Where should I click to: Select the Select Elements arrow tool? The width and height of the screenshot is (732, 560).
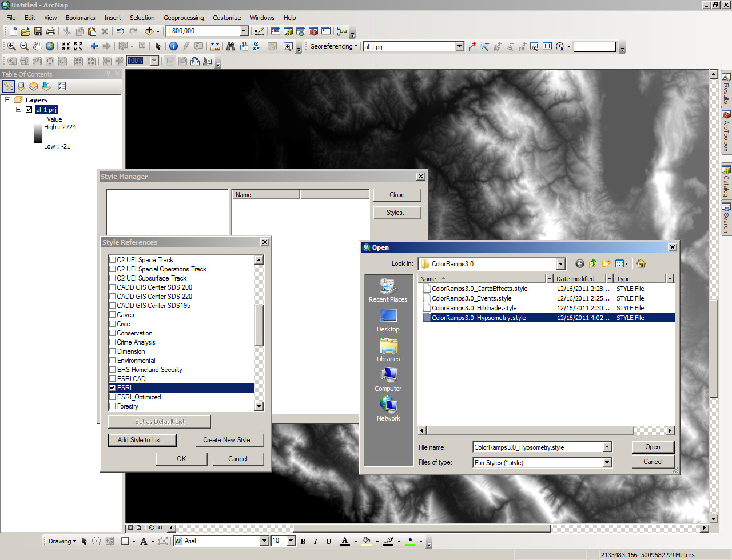158,46
